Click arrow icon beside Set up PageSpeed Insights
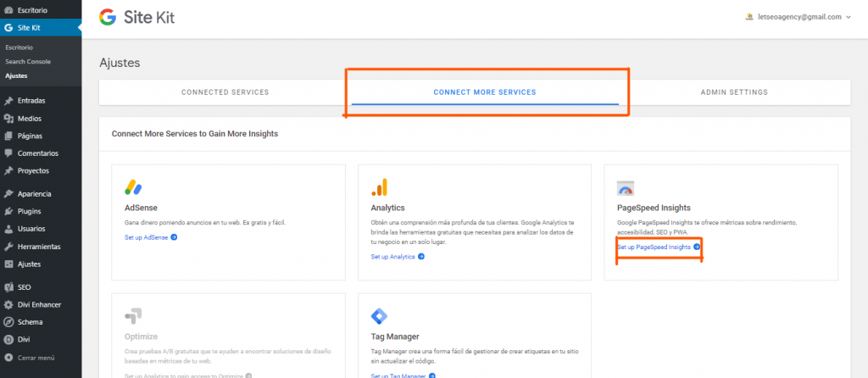The width and height of the screenshot is (868, 378). (x=697, y=247)
